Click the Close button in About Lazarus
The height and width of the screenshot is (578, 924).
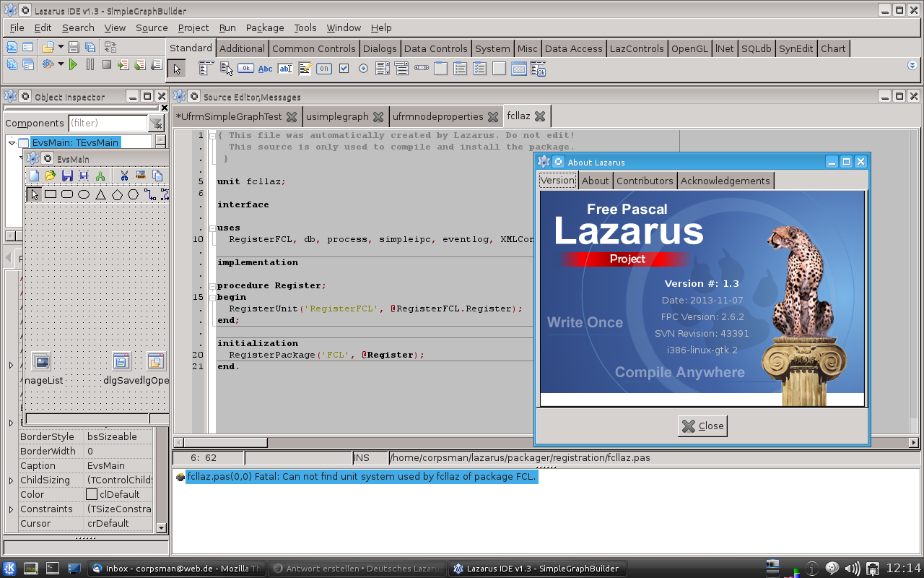(x=702, y=426)
